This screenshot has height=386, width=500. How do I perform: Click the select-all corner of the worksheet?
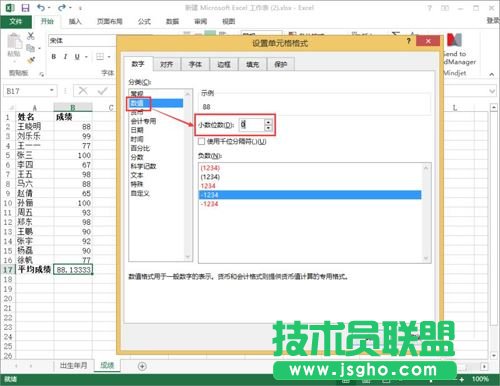11,108
